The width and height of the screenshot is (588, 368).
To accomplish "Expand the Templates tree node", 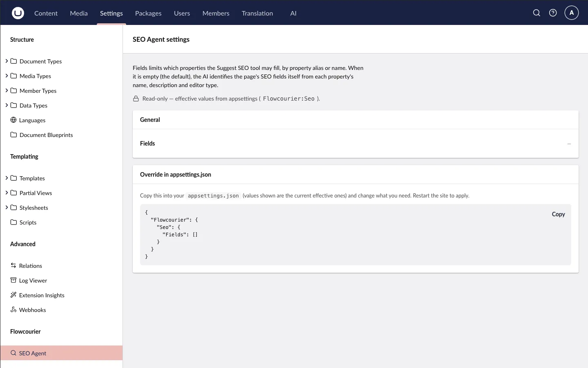I will [7, 178].
